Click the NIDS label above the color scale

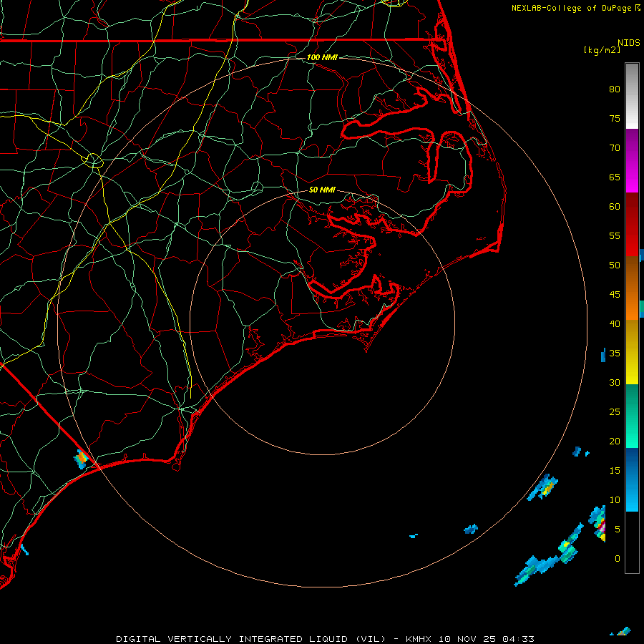[628, 42]
